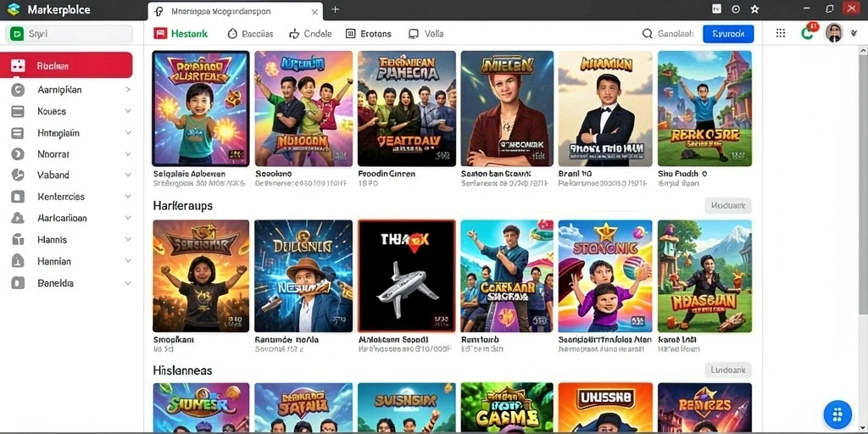The image size is (868, 434).
Task: Open the Hestank tab
Action: pos(181,34)
